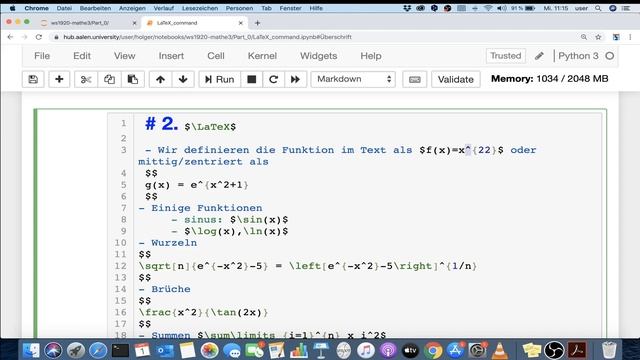Click the Chrome extension icon beside bookmark star

coord(616,37)
